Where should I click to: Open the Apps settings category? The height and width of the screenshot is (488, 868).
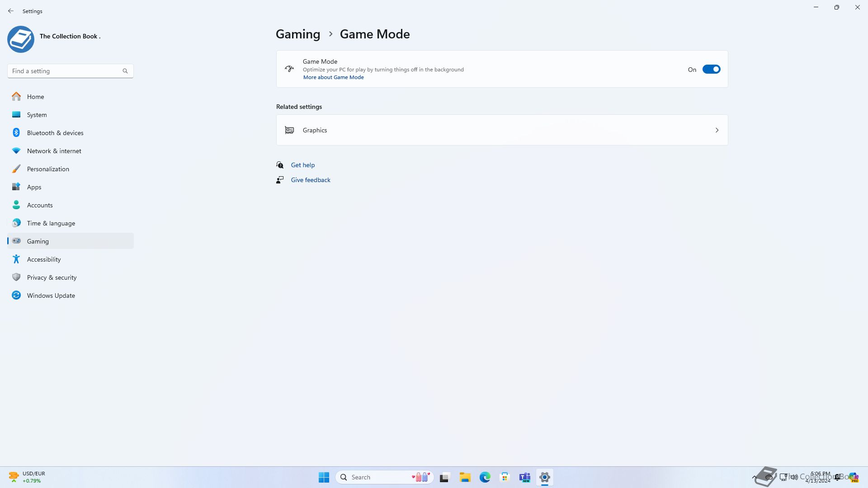[x=71, y=187]
